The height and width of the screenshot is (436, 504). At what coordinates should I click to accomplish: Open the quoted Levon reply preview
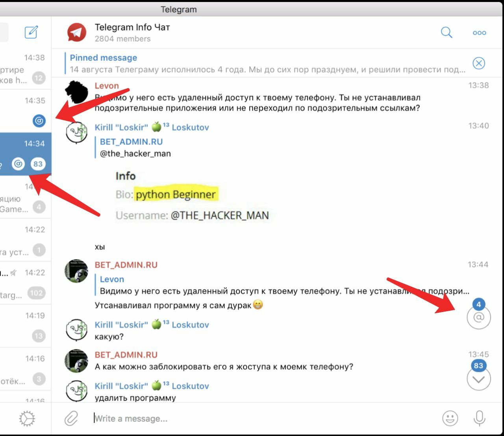coord(282,285)
